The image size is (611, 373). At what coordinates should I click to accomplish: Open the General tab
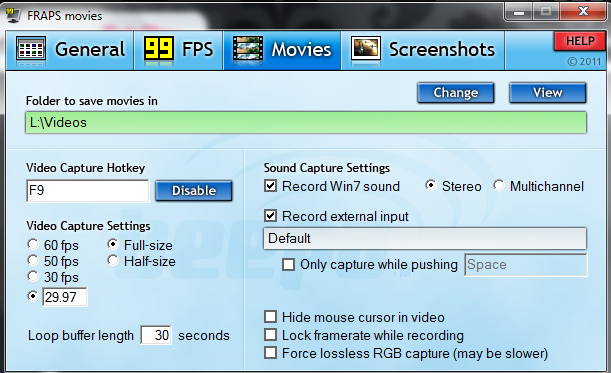point(70,50)
